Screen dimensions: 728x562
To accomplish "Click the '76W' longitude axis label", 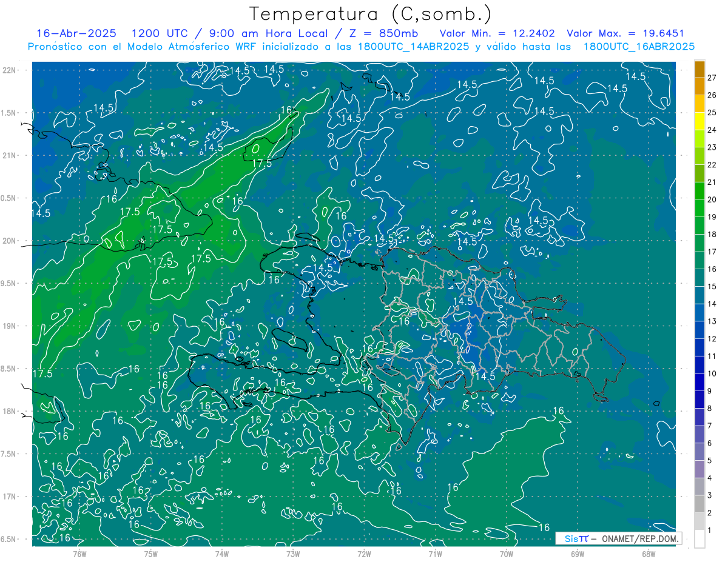I will [x=79, y=554].
